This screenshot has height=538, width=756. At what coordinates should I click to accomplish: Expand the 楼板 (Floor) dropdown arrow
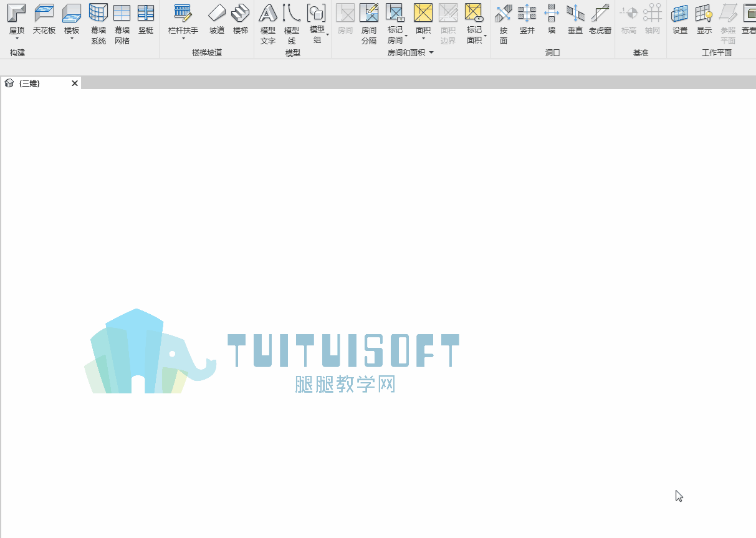click(72, 39)
